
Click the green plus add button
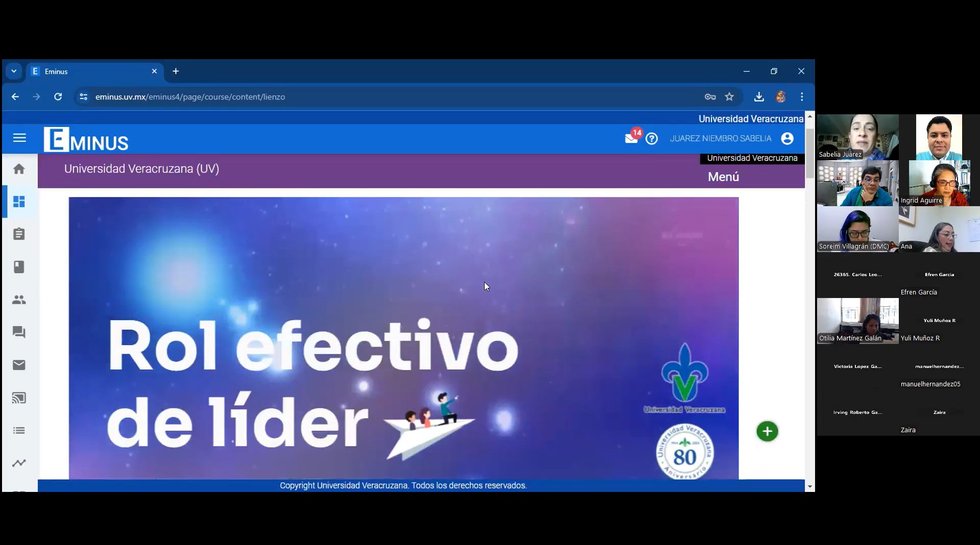[767, 432]
